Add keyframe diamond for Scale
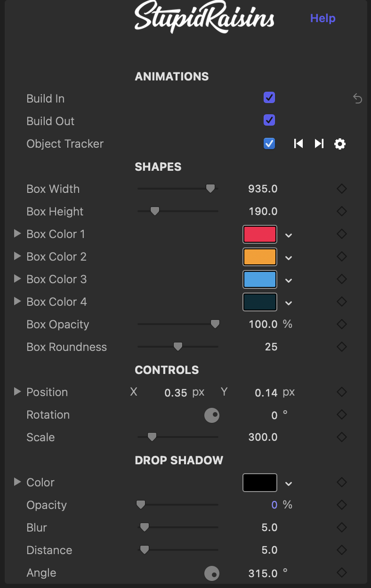This screenshot has width=371, height=588. tap(342, 437)
